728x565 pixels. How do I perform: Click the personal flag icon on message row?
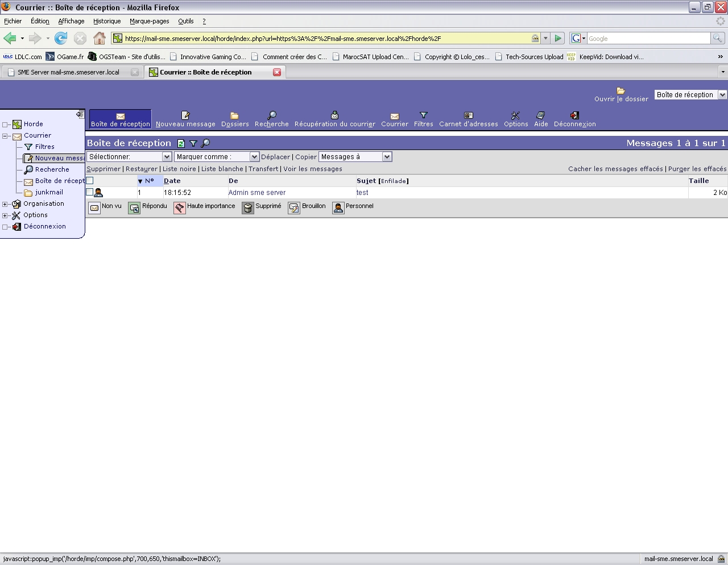(x=98, y=193)
